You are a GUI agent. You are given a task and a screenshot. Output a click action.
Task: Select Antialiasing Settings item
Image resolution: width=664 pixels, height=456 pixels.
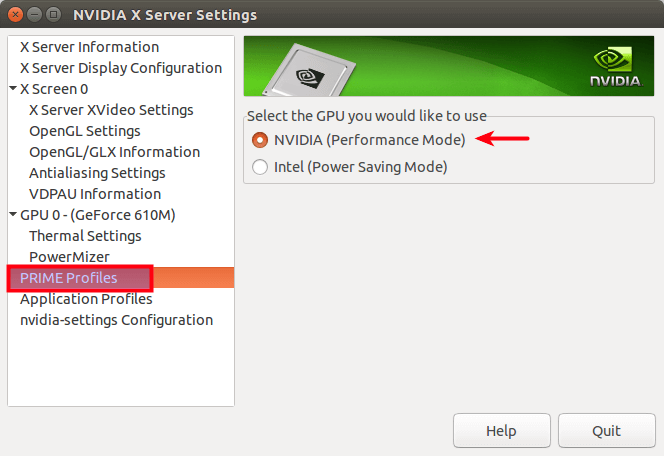(x=97, y=173)
